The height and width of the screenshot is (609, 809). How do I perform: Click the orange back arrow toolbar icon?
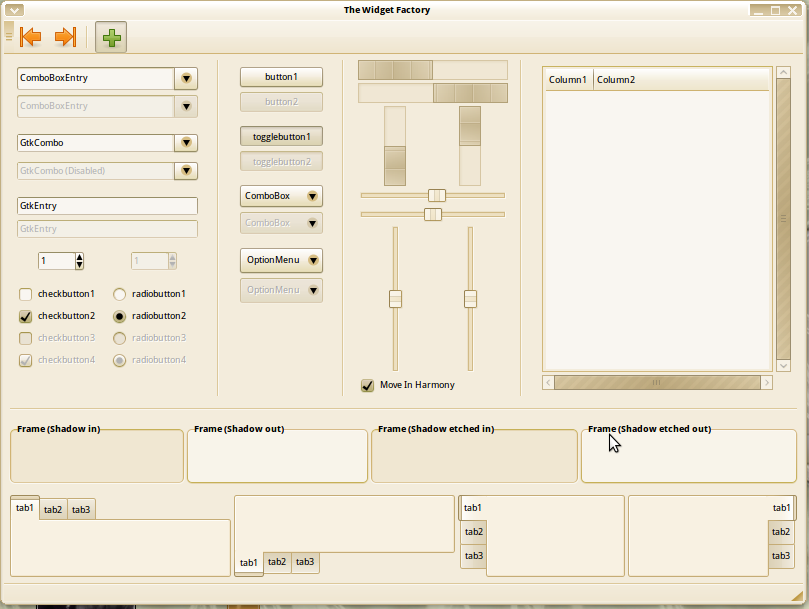(31, 37)
